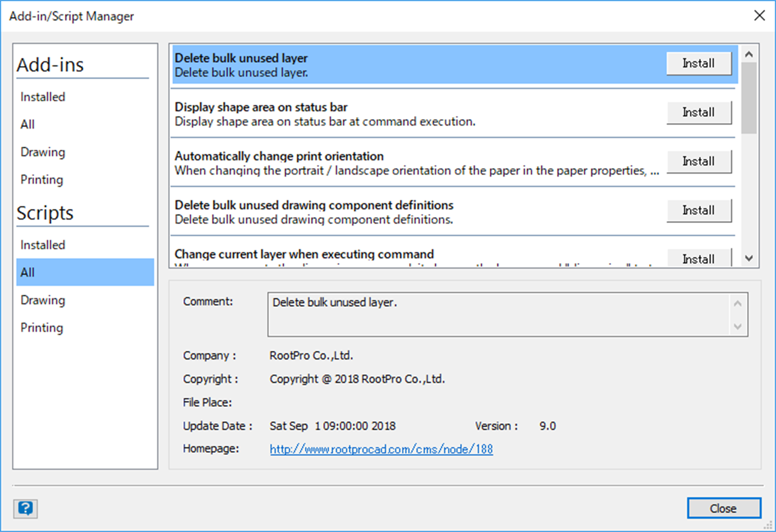The width and height of the screenshot is (776, 532).
Task: Install Change current layer when executing command
Action: click(x=698, y=258)
